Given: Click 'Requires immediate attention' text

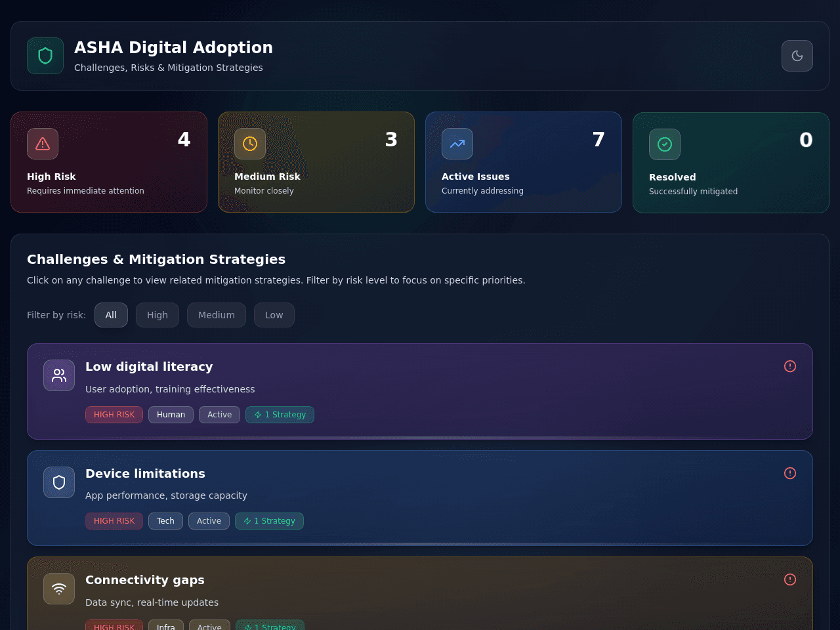Looking at the screenshot, I should click(85, 191).
